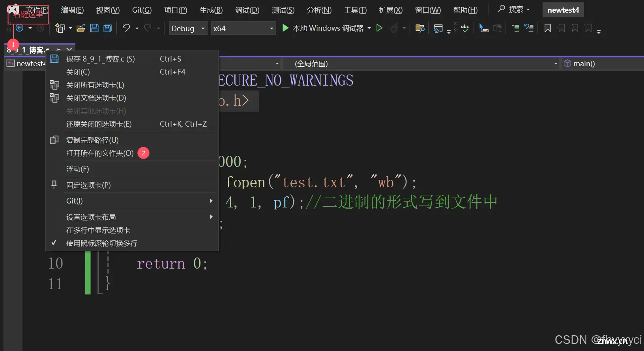
Task: Click the redo arrow icon
Action: [148, 28]
